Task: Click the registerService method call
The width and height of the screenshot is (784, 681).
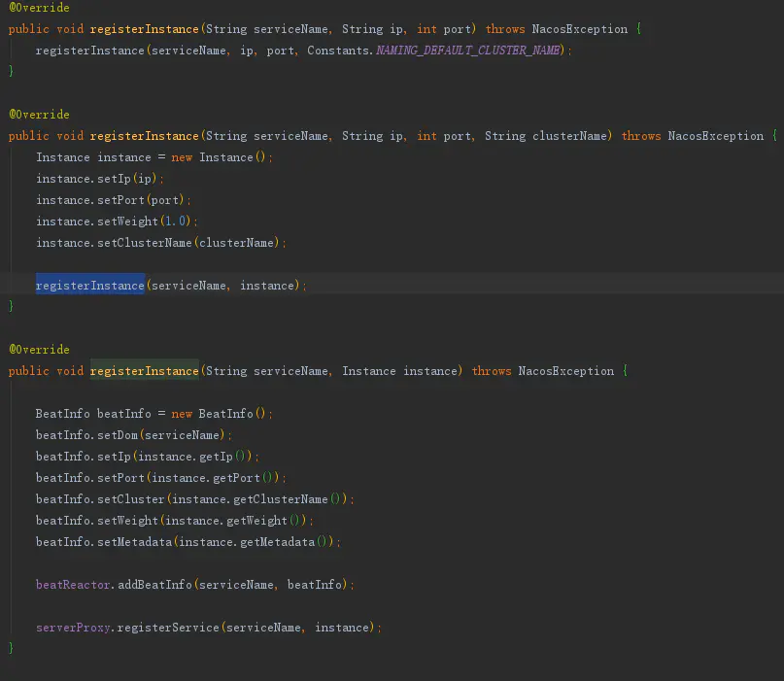Action: 168,628
